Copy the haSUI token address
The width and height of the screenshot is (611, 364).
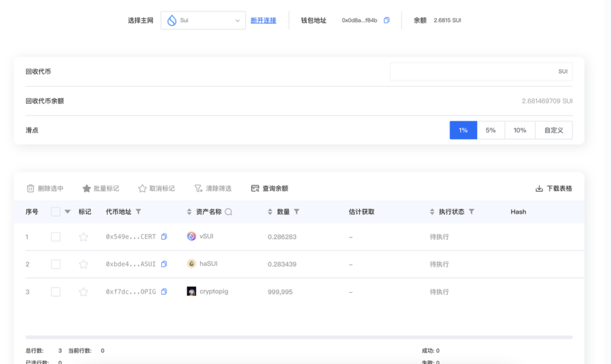(x=164, y=264)
